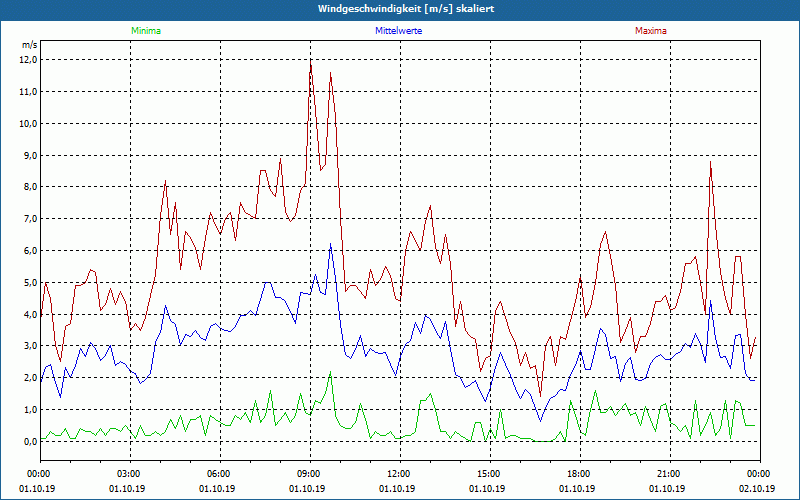The width and height of the screenshot is (800, 500).
Task: Click the 0,0 y-axis value
Action: coord(31,442)
